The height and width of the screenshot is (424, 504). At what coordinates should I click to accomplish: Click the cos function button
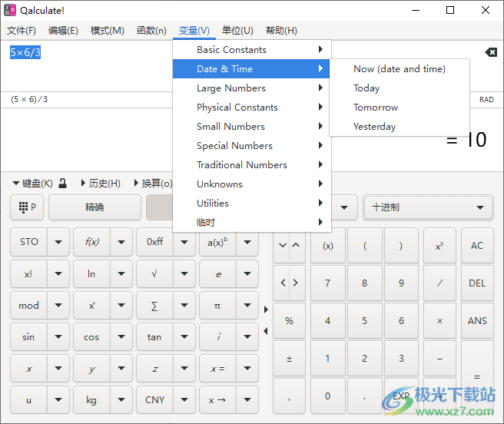click(91, 337)
